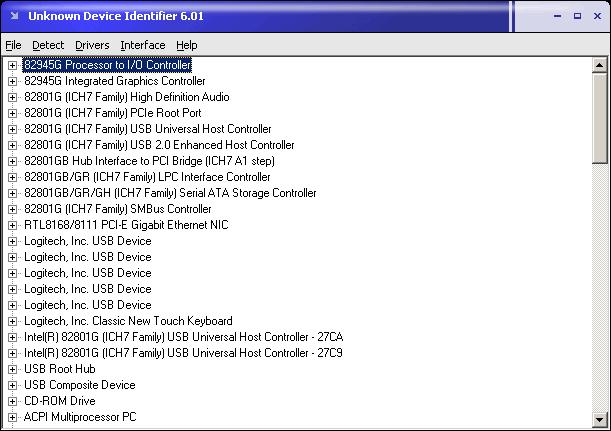Viewport: 611px width, 431px height.
Task: Expand ICH7 SMBus Controller node
Action: point(12,209)
